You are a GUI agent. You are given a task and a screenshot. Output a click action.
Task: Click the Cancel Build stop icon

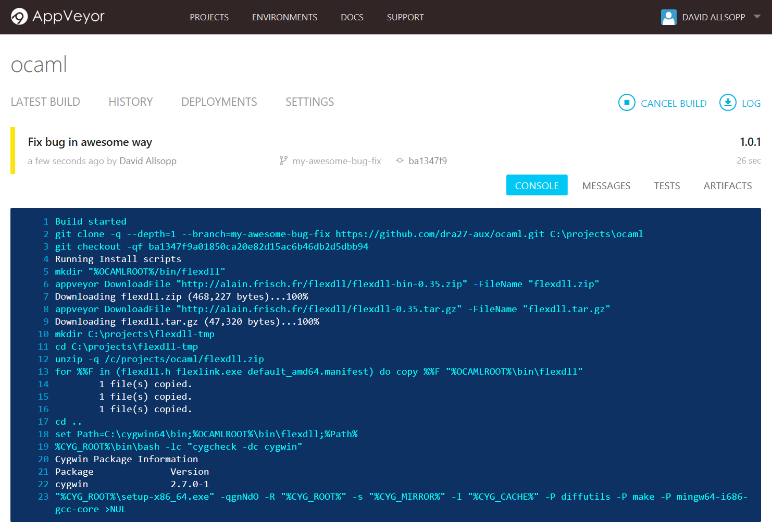coord(627,103)
